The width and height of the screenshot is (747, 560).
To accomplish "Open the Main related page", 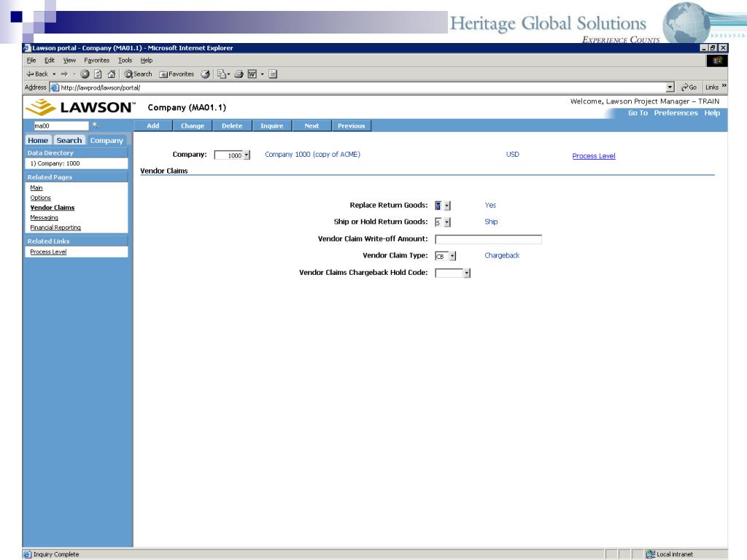I will (36, 188).
